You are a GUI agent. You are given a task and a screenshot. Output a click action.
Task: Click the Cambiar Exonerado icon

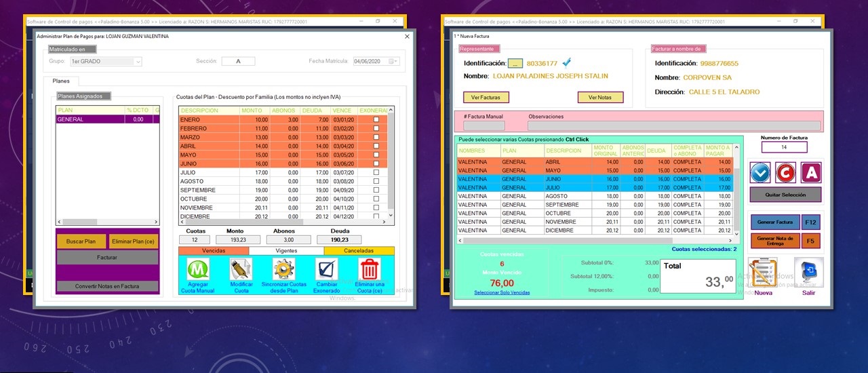coord(326,269)
